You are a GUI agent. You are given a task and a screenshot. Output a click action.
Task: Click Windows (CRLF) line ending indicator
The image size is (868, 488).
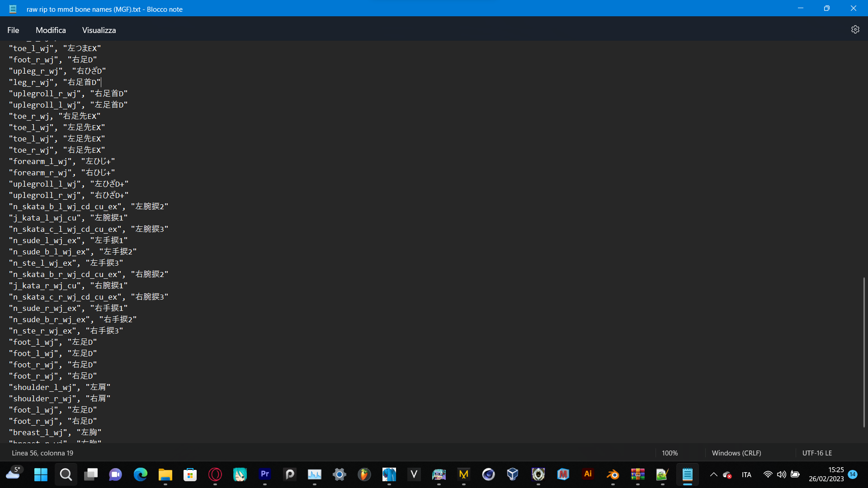point(736,453)
